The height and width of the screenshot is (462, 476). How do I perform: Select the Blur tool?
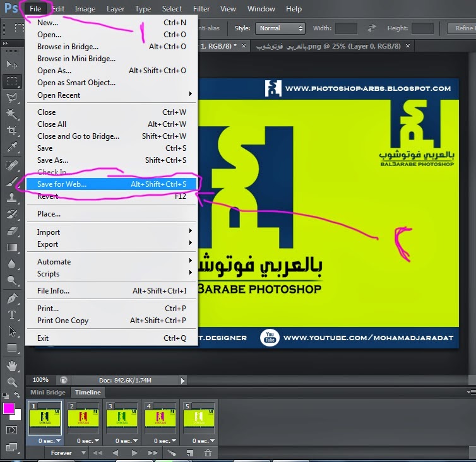[x=12, y=263]
